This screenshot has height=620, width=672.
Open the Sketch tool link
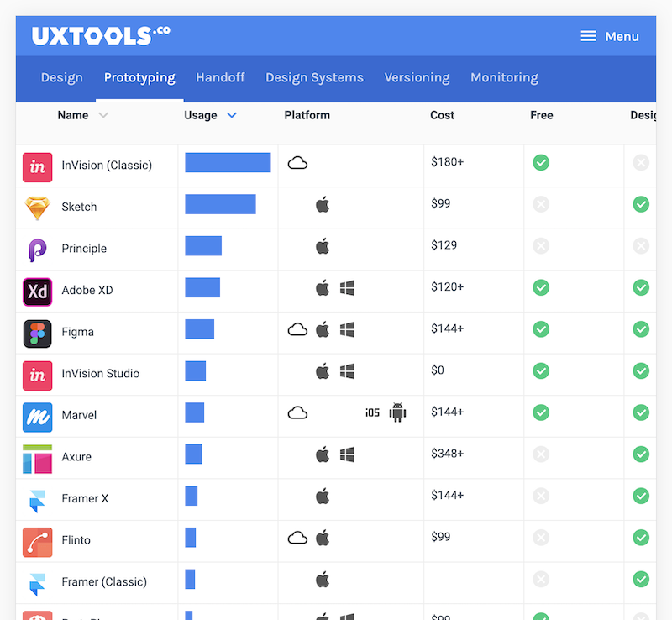click(x=79, y=207)
